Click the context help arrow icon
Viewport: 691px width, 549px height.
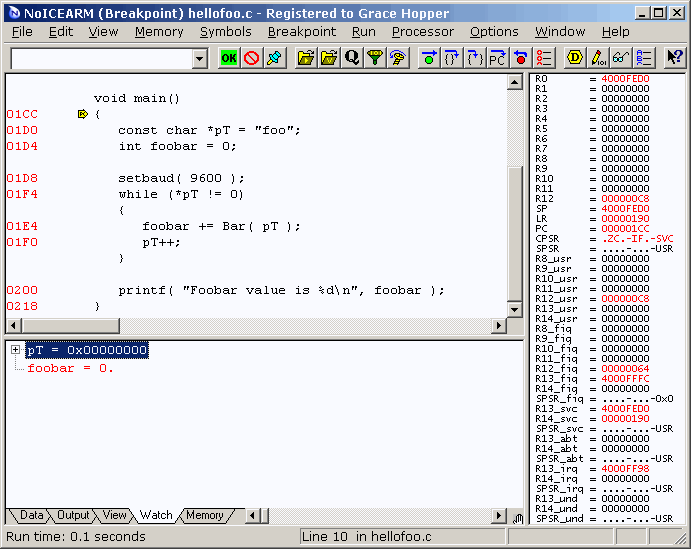(x=674, y=58)
